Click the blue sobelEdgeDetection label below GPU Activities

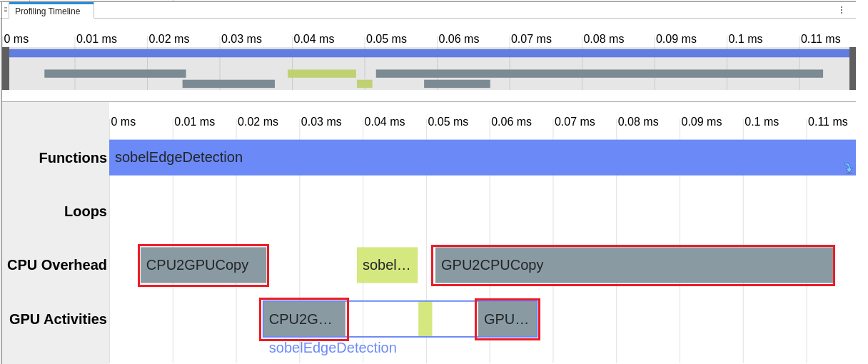click(333, 348)
